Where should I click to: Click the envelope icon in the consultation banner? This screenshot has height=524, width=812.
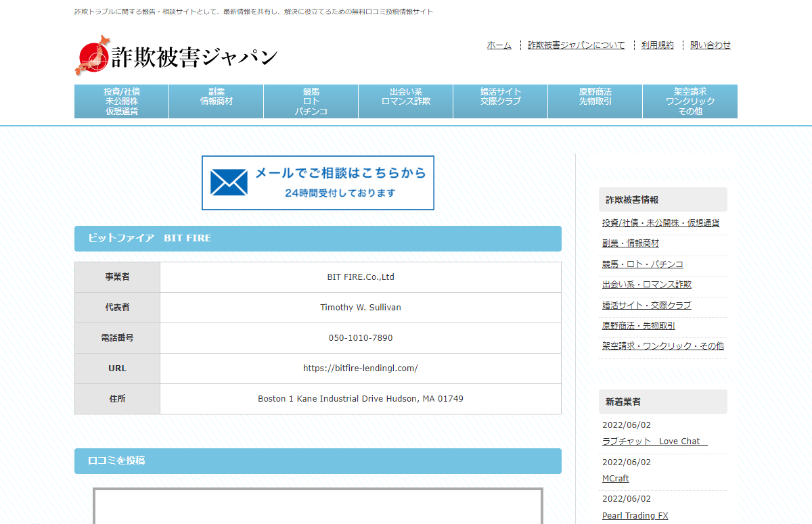[x=229, y=183]
